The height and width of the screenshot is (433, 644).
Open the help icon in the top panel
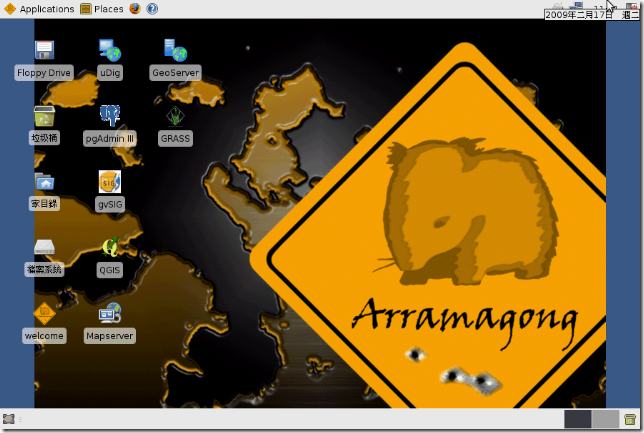pos(152,9)
